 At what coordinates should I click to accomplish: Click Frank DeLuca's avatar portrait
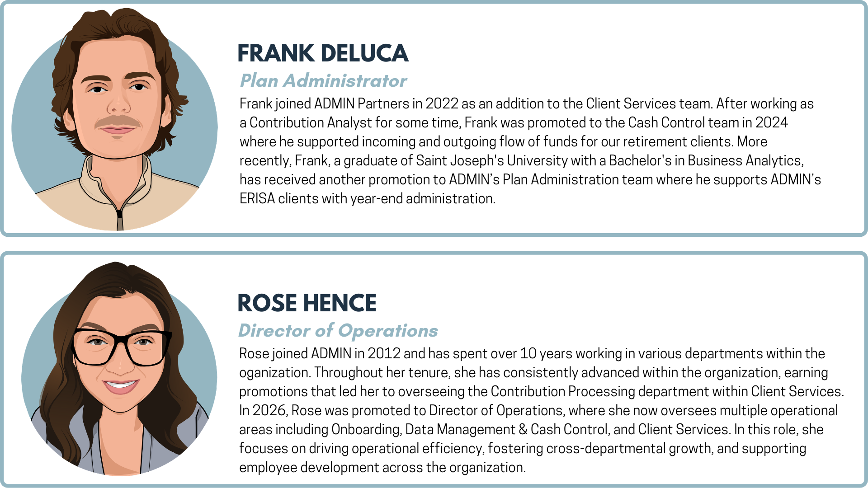(115, 119)
